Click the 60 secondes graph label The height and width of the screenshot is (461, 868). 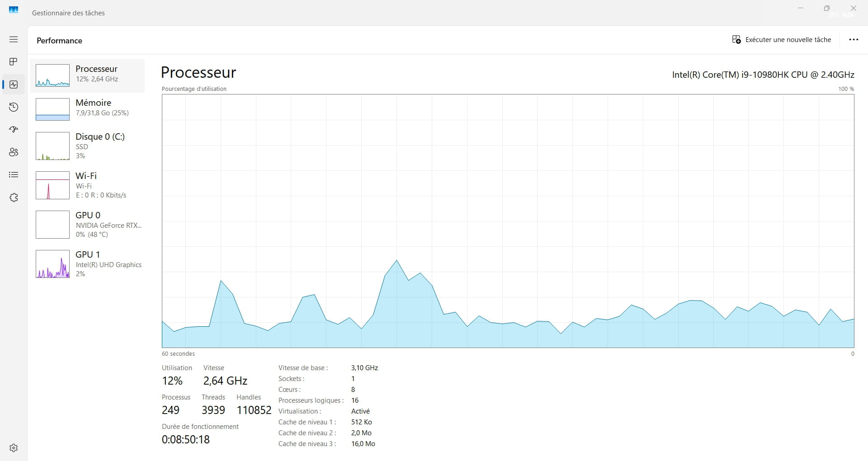(178, 354)
